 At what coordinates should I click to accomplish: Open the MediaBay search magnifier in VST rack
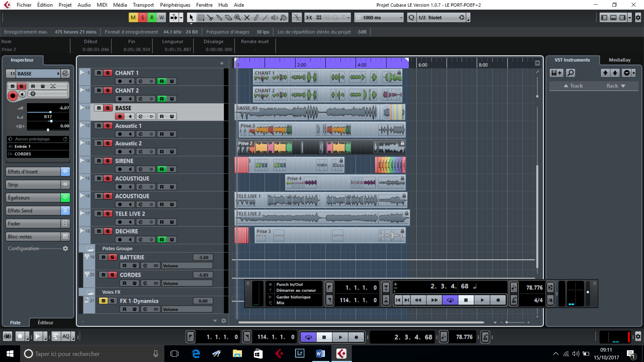pos(571,73)
